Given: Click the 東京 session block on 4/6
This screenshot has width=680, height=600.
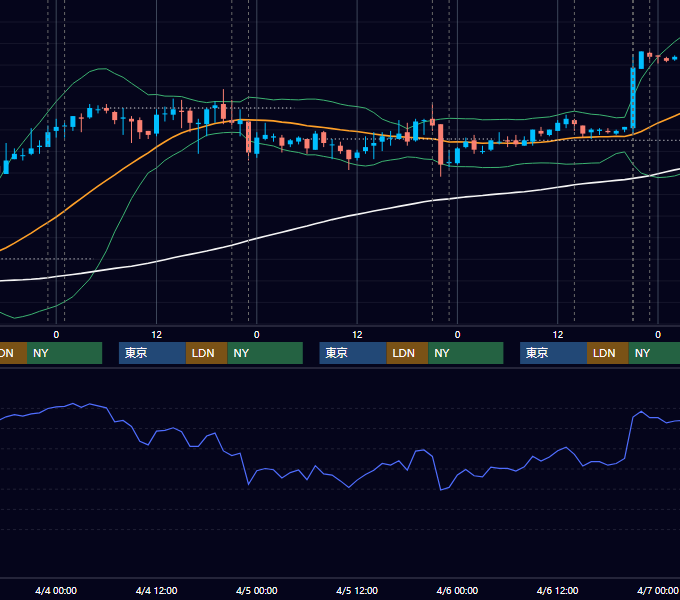Looking at the screenshot, I should 553,353.
